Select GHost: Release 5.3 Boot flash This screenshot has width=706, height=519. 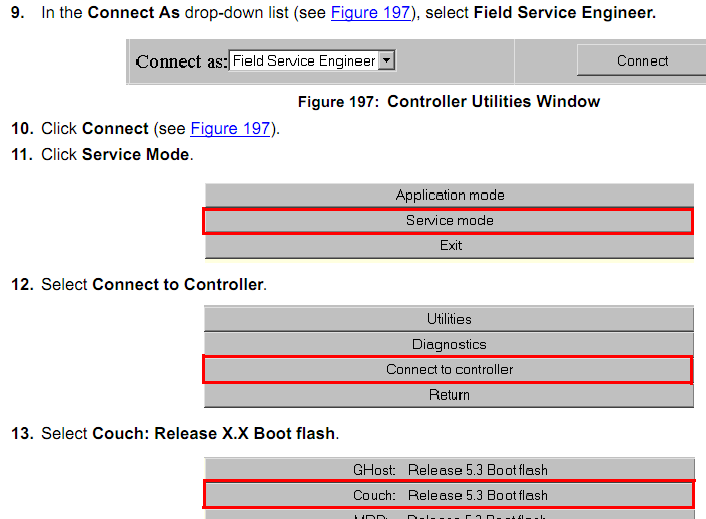449,470
